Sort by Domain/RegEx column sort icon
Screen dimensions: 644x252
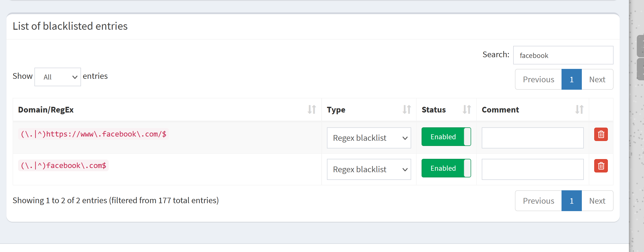[x=312, y=110]
